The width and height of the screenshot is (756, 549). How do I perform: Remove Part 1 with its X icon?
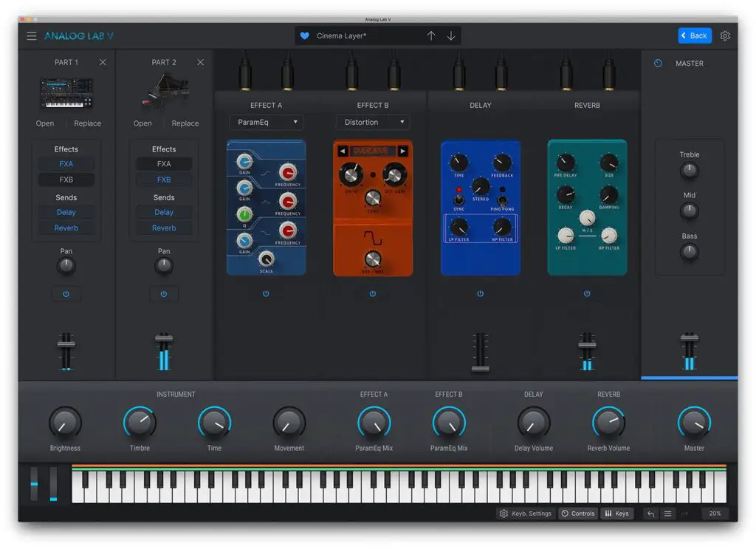(x=103, y=62)
